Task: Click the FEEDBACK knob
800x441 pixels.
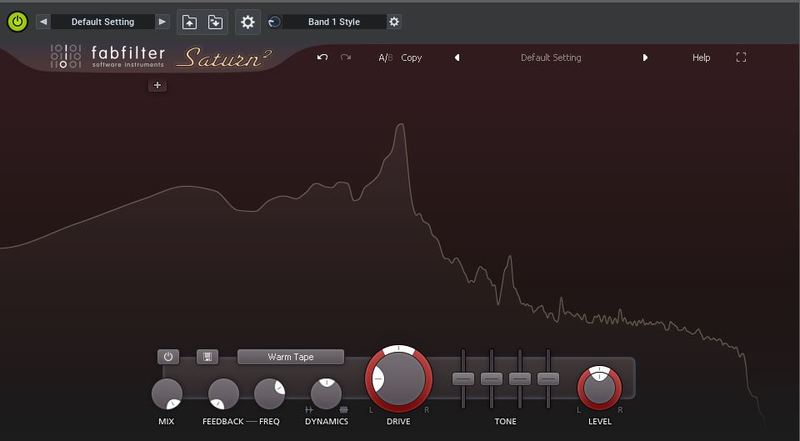Action: (x=223, y=394)
